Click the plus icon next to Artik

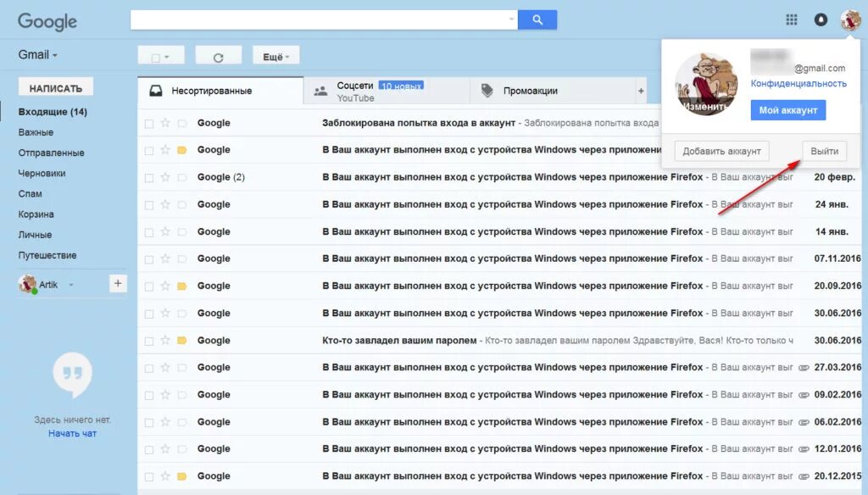(x=117, y=284)
